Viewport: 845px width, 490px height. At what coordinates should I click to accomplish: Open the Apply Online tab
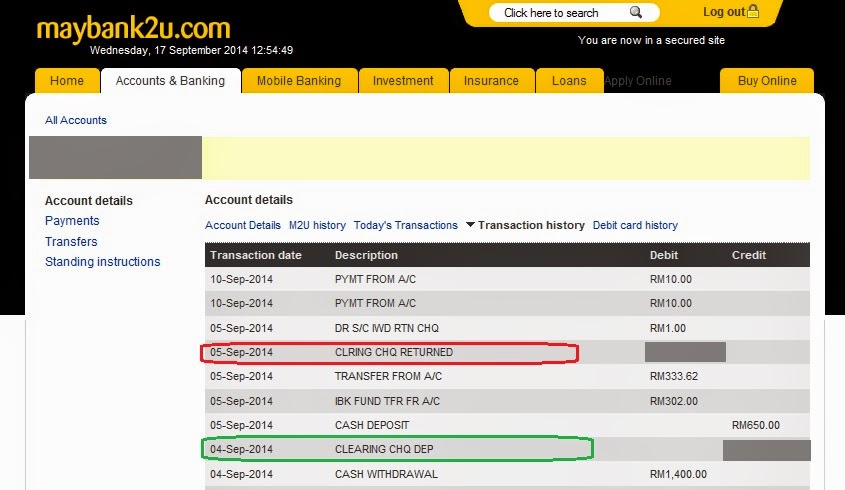point(638,81)
